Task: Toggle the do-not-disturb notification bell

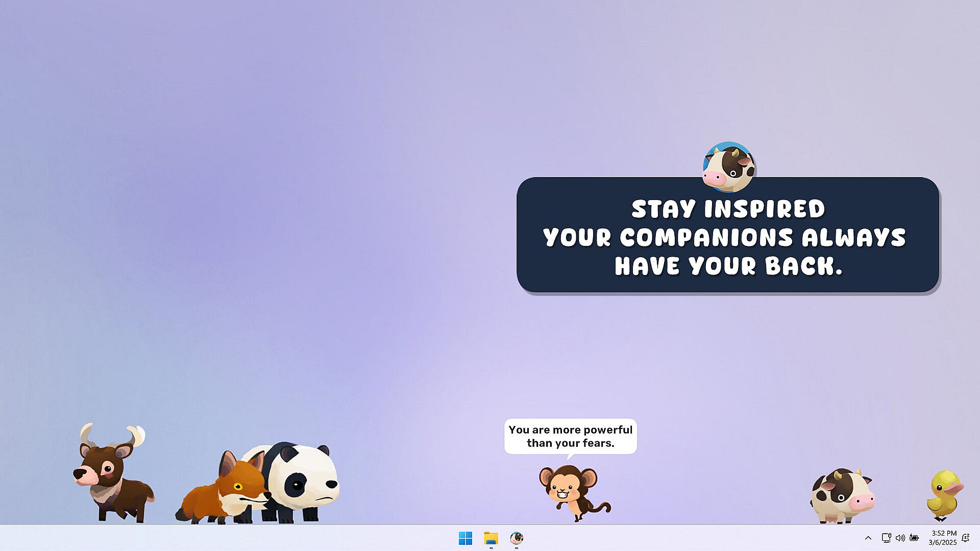Action: click(966, 538)
